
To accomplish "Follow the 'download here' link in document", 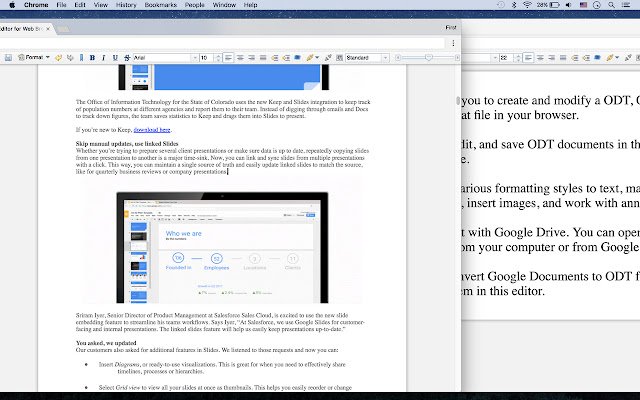I will tap(152, 130).
